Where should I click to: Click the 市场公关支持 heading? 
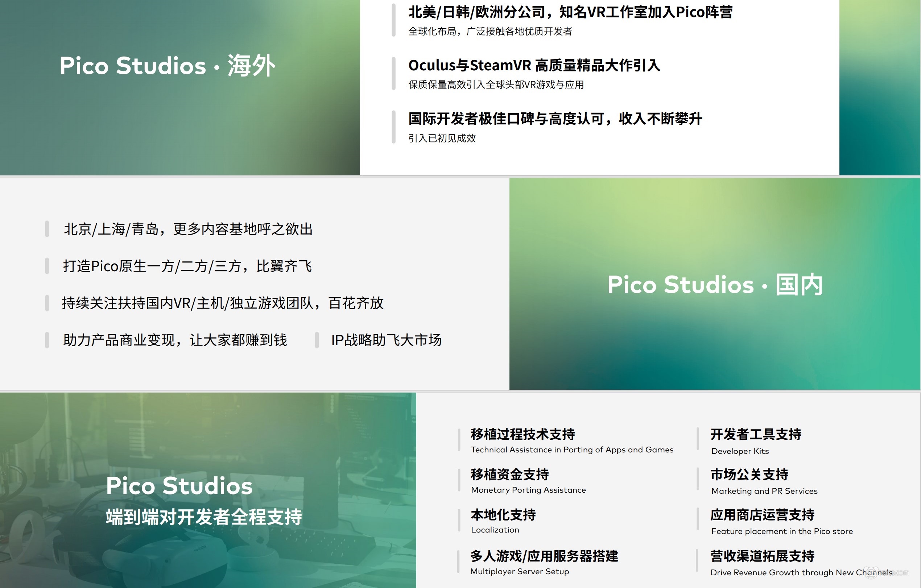pyautogui.click(x=749, y=475)
